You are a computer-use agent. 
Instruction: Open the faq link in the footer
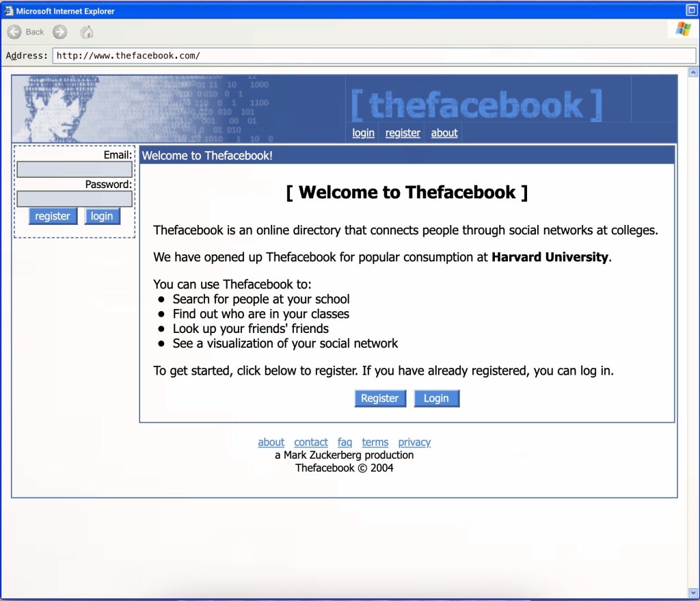(x=345, y=442)
